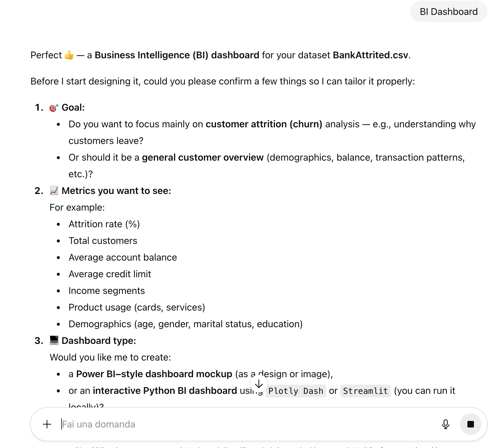This screenshot has width=504, height=448.
Task: Click the "Dashboard type:" heading
Action: coord(99,341)
